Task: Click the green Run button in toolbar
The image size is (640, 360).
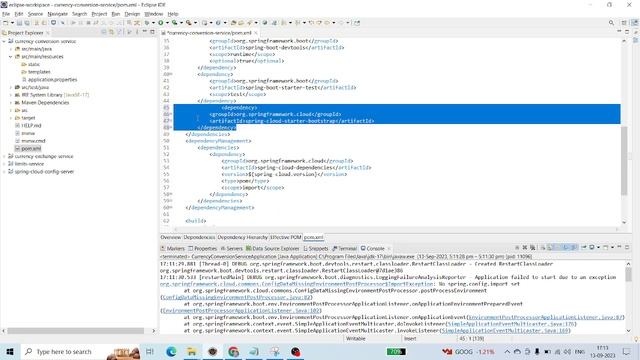Action: coord(161,23)
